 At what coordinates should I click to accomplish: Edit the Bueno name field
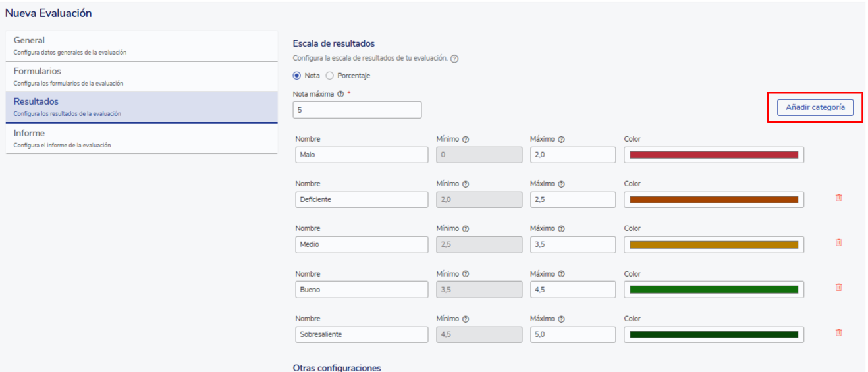tap(362, 290)
